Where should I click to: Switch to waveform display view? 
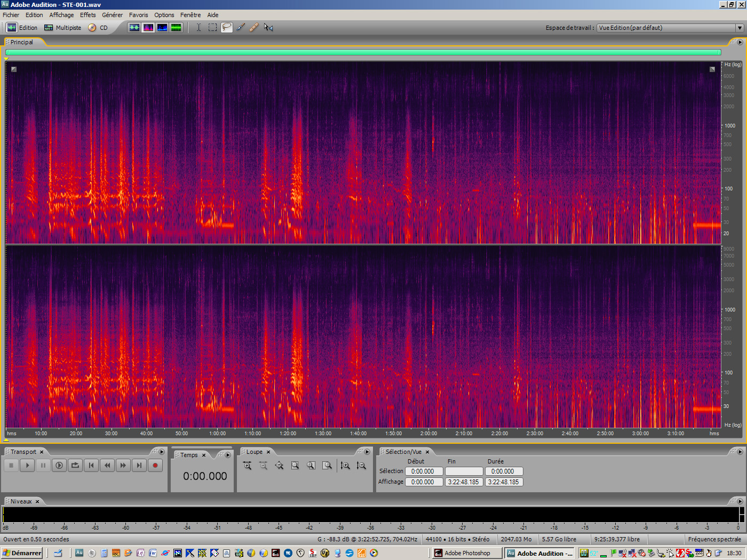[x=134, y=27]
